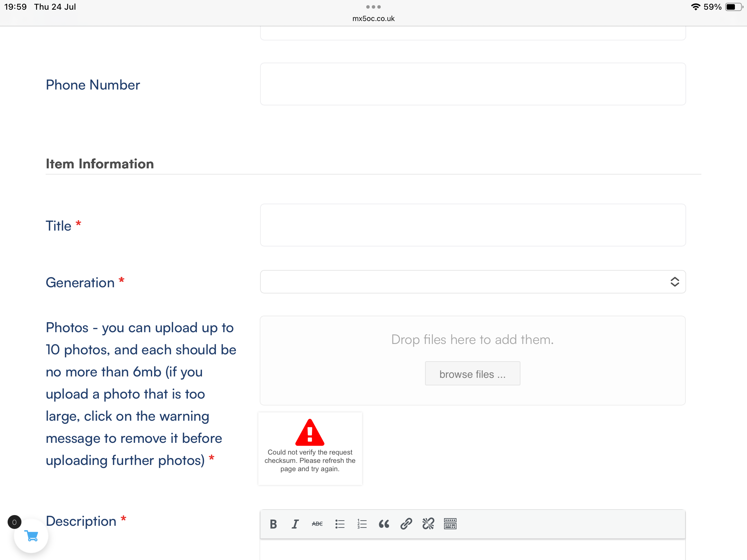The height and width of the screenshot is (560, 747).
Task: Add a blockquote in description editor
Action: tap(384, 524)
